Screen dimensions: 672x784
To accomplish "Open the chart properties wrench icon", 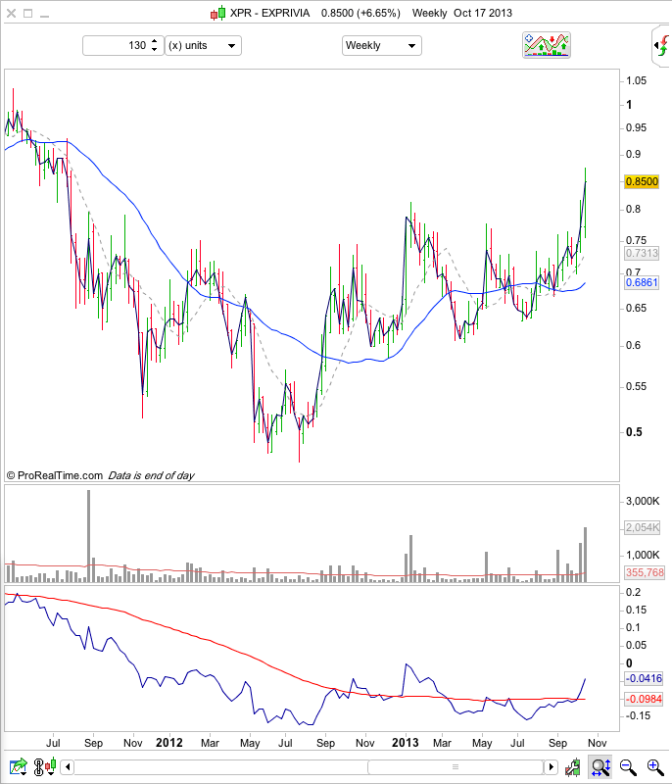I will pyautogui.click(x=573, y=767).
